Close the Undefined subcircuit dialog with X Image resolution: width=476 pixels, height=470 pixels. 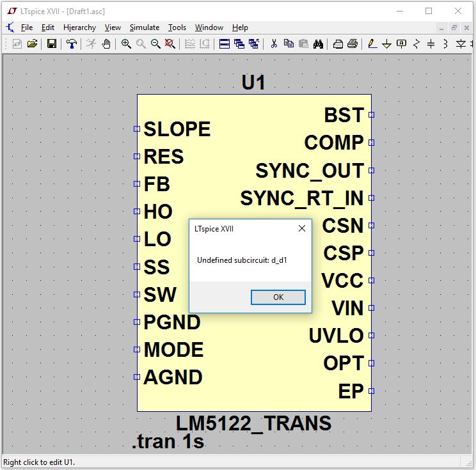302,228
